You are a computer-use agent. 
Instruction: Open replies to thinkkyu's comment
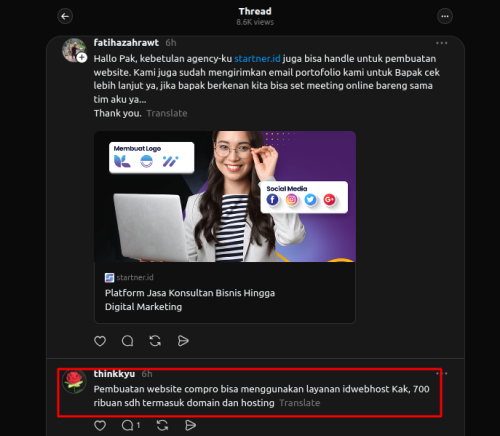tap(131, 425)
